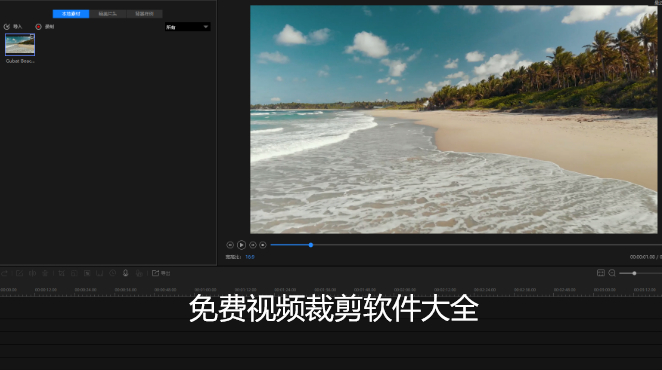
Task: Click the timeline zoom slider handle
Action: [x=634, y=273]
